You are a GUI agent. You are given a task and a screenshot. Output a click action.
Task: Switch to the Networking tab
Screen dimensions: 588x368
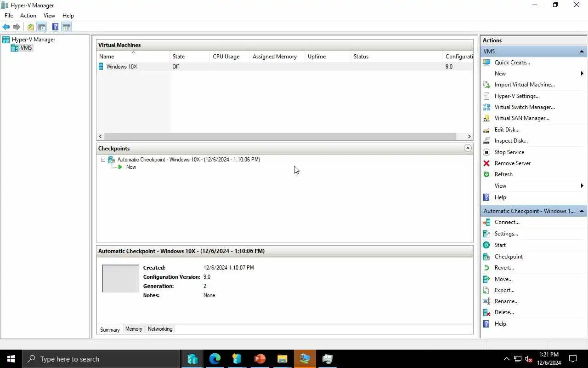click(160, 329)
